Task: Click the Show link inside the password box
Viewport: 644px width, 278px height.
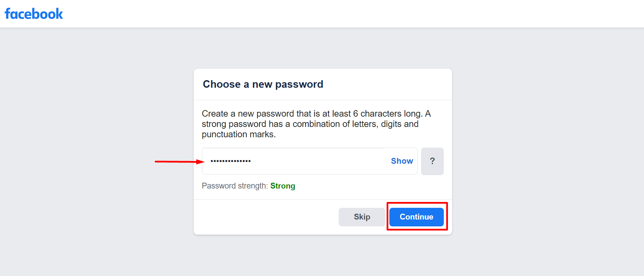Action: 401,161
